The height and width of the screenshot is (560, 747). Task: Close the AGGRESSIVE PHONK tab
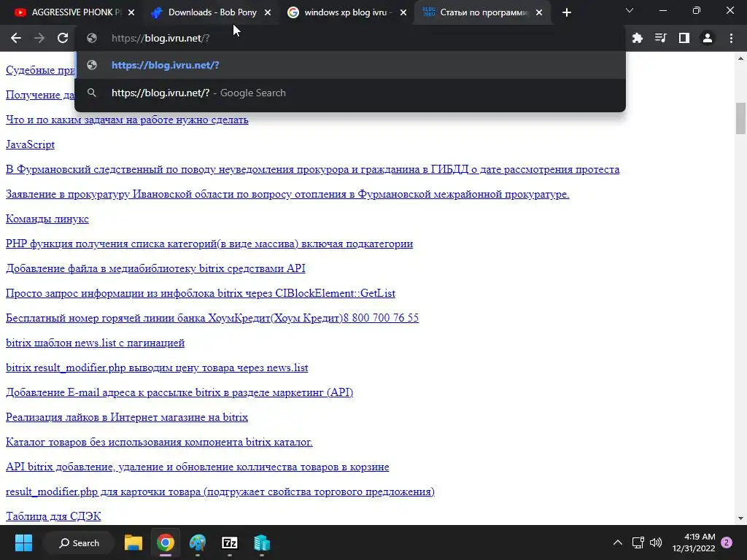point(131,13)
